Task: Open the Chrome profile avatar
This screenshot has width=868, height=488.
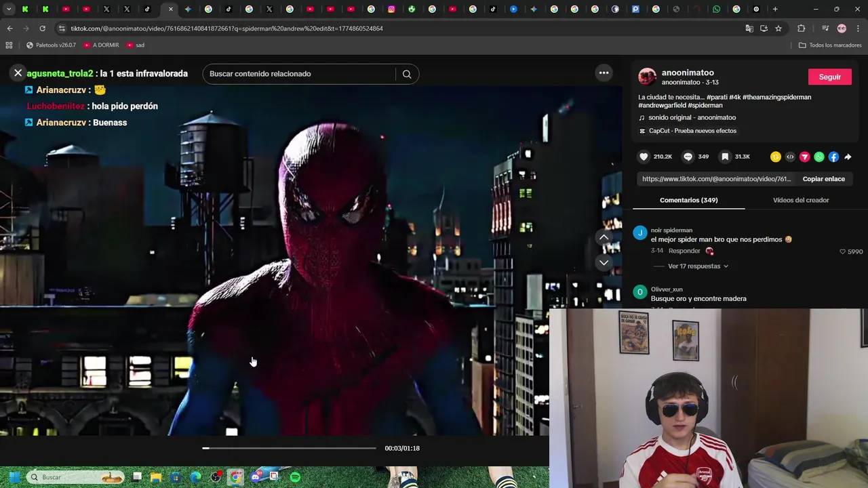Action: [x=842, y=28]
